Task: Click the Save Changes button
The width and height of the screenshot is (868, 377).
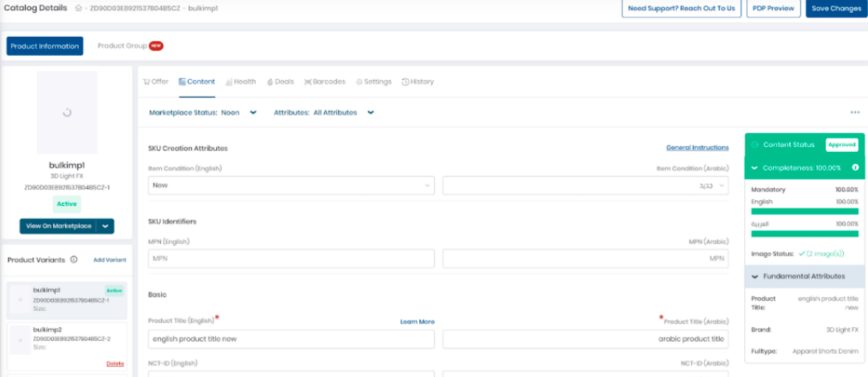Action: tap(835, 9)
